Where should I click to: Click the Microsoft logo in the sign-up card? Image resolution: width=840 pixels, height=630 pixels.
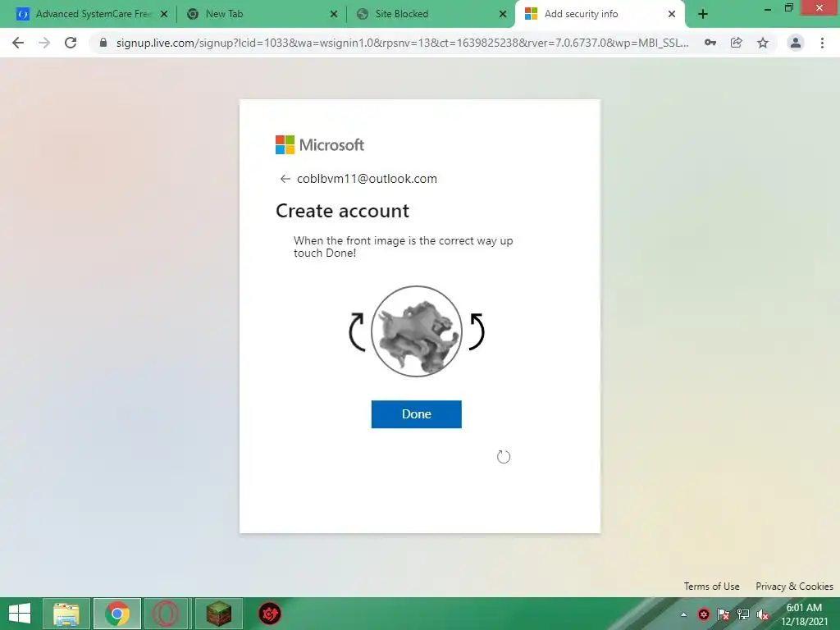[320, 144]
